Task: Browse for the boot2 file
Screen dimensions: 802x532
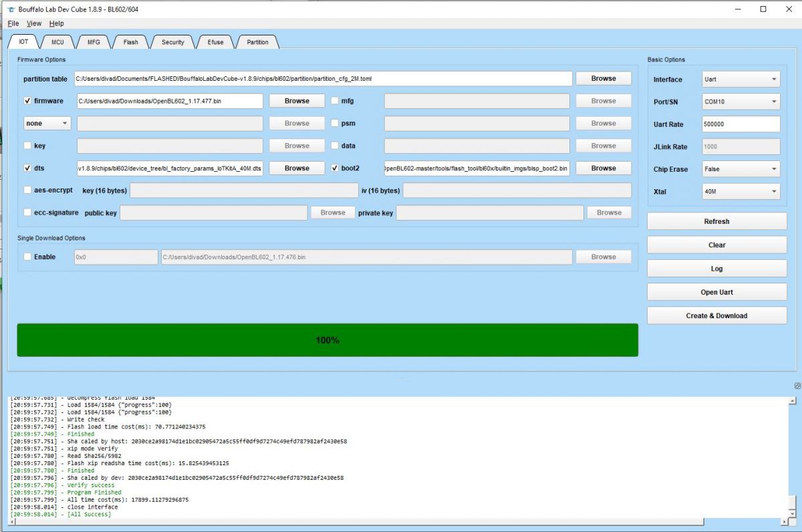Action: coord(604,168)
